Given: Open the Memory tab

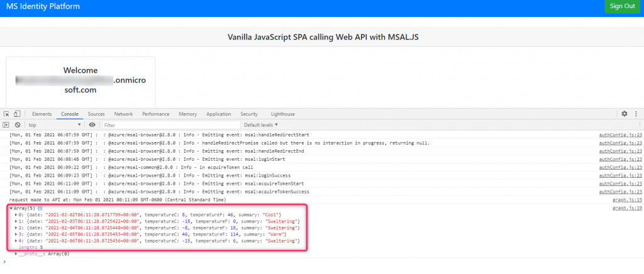Looking at the screenshot, I should pos(187,114).
